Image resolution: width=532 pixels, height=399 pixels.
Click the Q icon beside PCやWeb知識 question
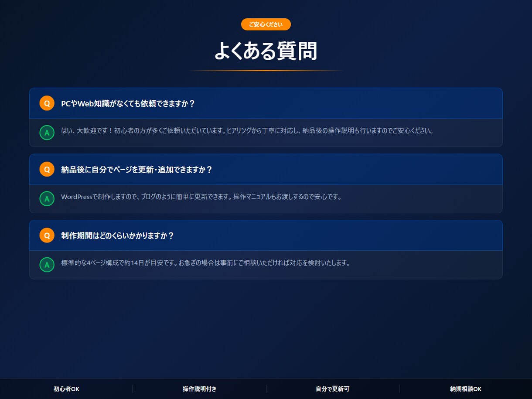coord(47,103)
